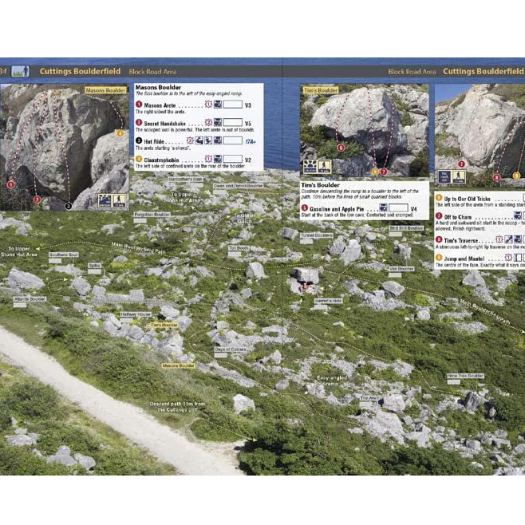Click the first blue symbol icon on Hat Ride row
This screenshot has height=525, width=525.
(x=199, y=141)
